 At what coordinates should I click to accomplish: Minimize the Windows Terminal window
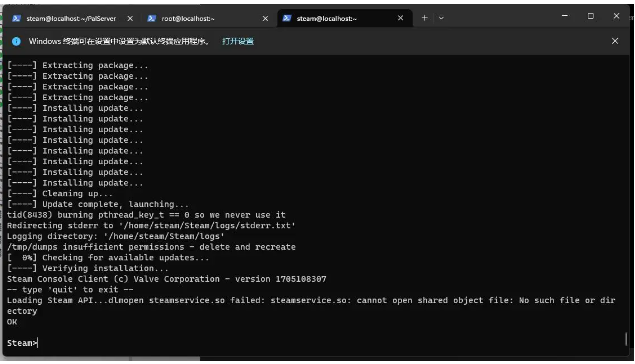click(x=565, y=16)
